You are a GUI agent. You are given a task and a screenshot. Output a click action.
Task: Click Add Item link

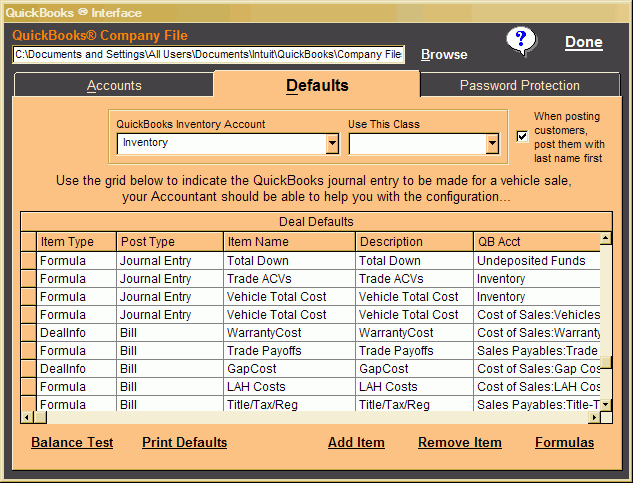[x=356, y=442]
